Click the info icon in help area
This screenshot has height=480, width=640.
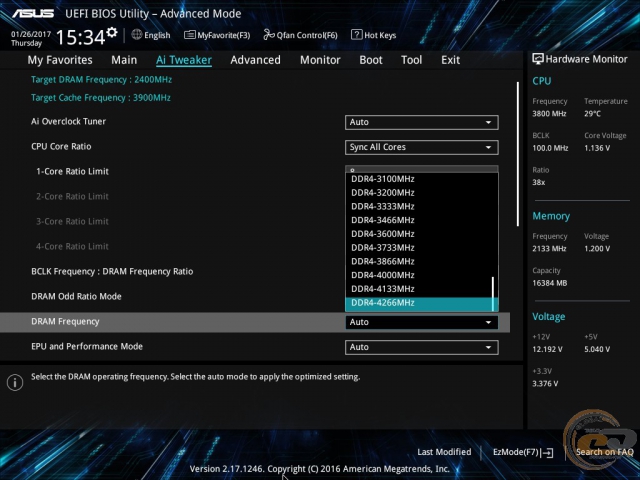pyautogui.click(x=15, y=382)
